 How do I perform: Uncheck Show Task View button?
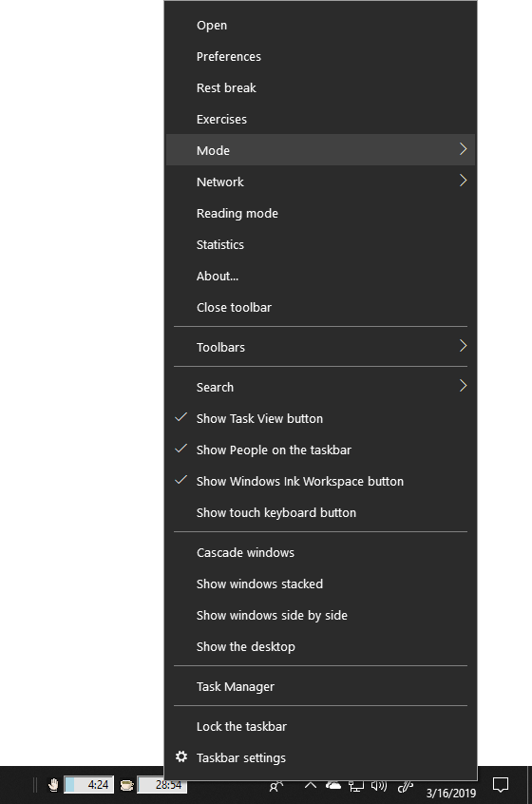pos(321,418)
